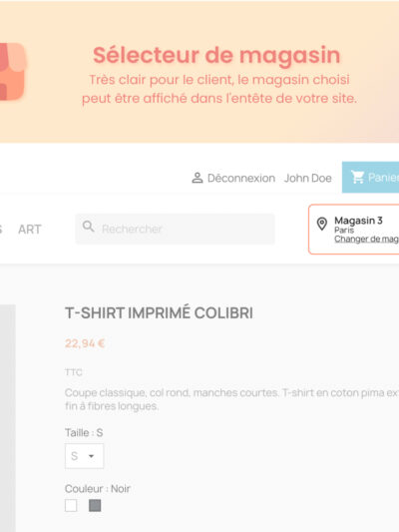This screenshot has height=532, width=399.
Task: Click the product image at left edge
Action: coord(7,418)
